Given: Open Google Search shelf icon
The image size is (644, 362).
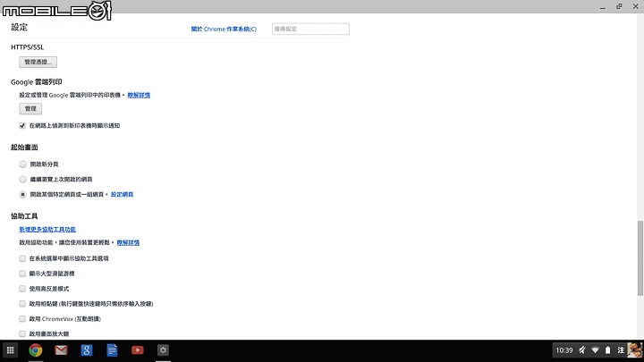Looking at the screenshot, I should pos(87,350).
